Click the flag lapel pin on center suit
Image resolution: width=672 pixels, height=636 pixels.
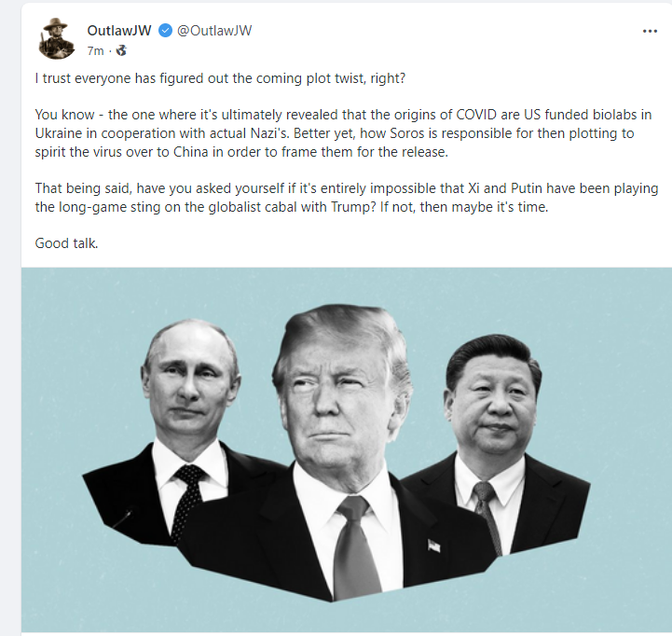coord(433,546)
